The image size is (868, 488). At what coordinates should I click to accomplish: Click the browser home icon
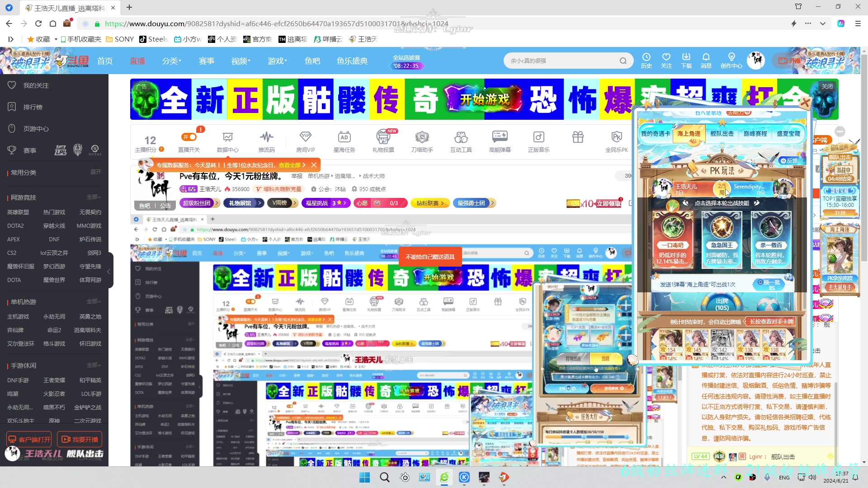[53, 23]
